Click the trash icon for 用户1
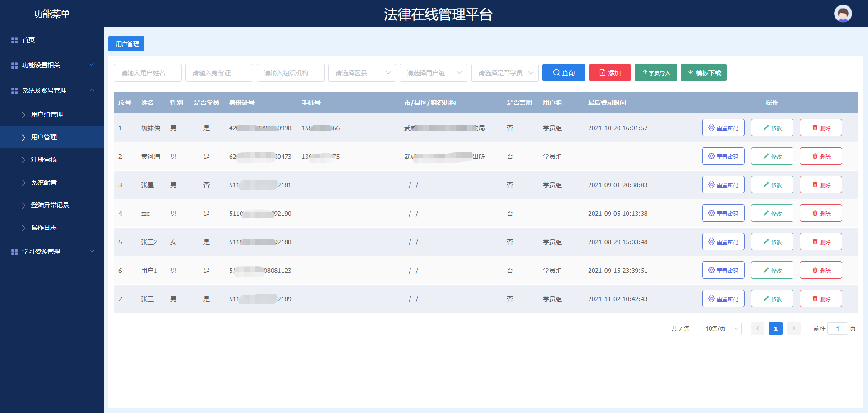868x413 pixels. point(815,271)
